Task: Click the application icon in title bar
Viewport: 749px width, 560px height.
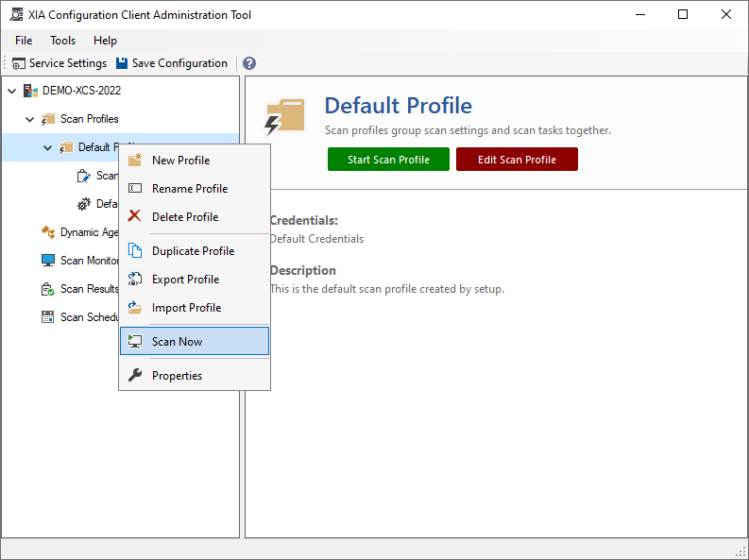Action: click(16, 15)
